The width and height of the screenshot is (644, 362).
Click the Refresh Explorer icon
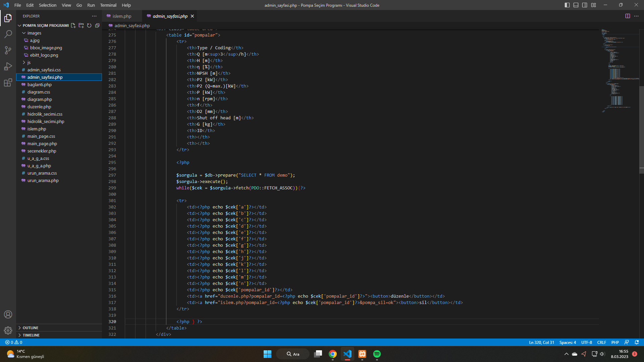[89, 25]
